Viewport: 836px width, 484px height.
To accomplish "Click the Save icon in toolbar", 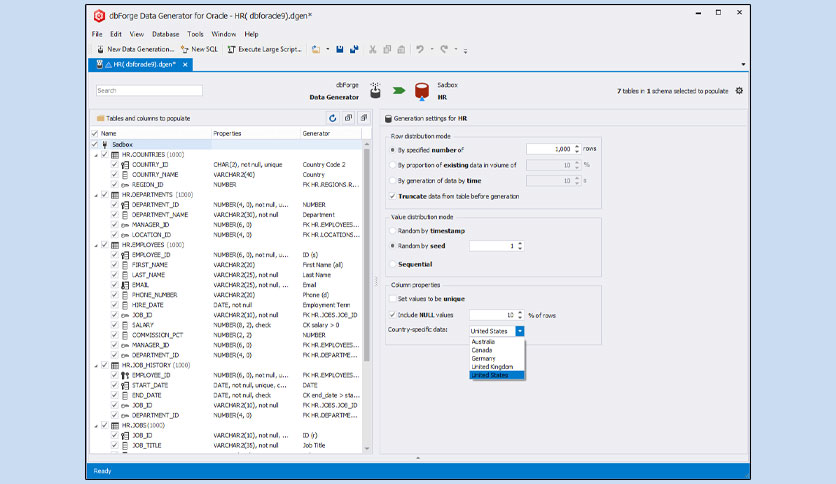I will tap(340, 49).
